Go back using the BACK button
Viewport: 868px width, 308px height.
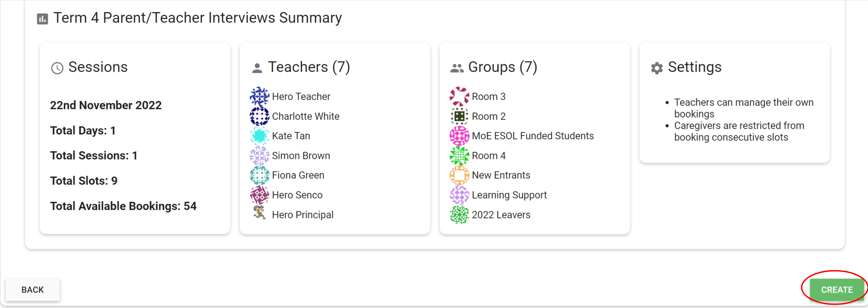(33, 289)
